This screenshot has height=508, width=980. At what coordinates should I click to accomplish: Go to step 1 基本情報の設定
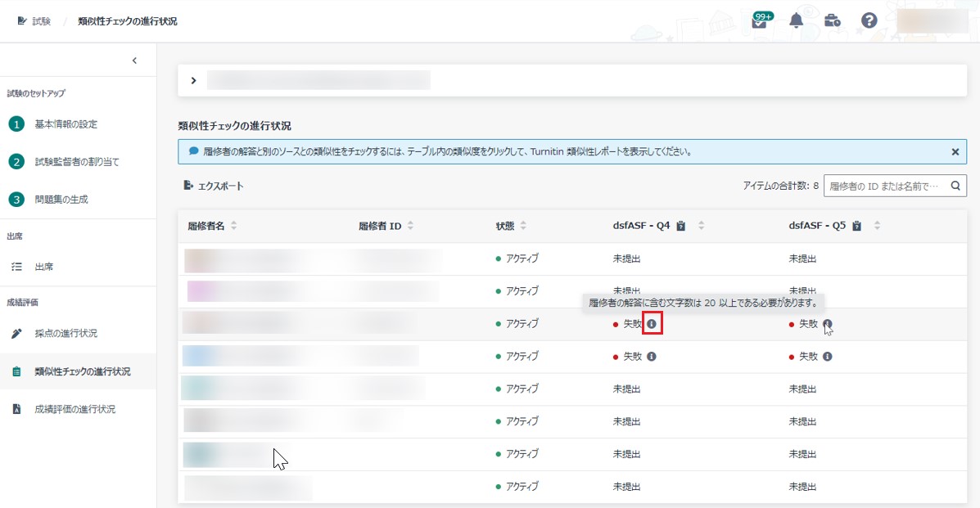(x=65, y=124)
